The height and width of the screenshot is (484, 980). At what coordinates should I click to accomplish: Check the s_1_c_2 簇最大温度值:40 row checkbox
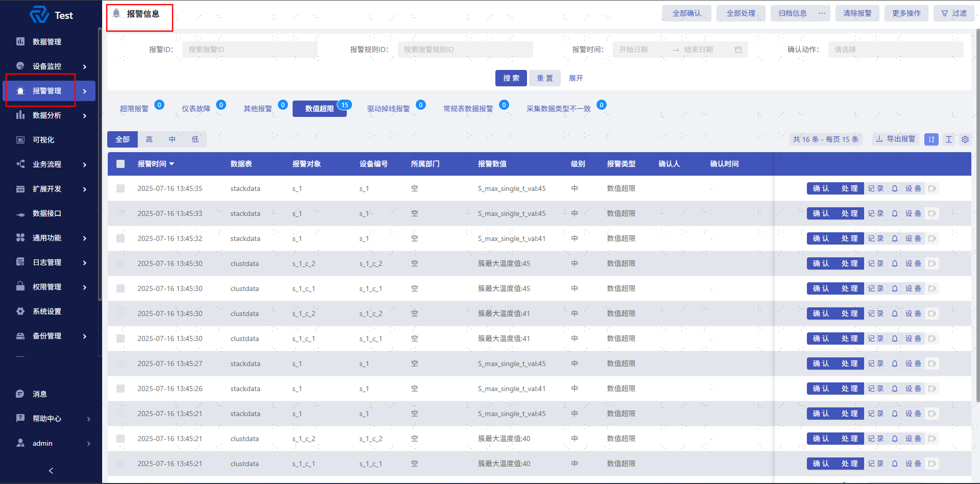(x=121, y=439)
